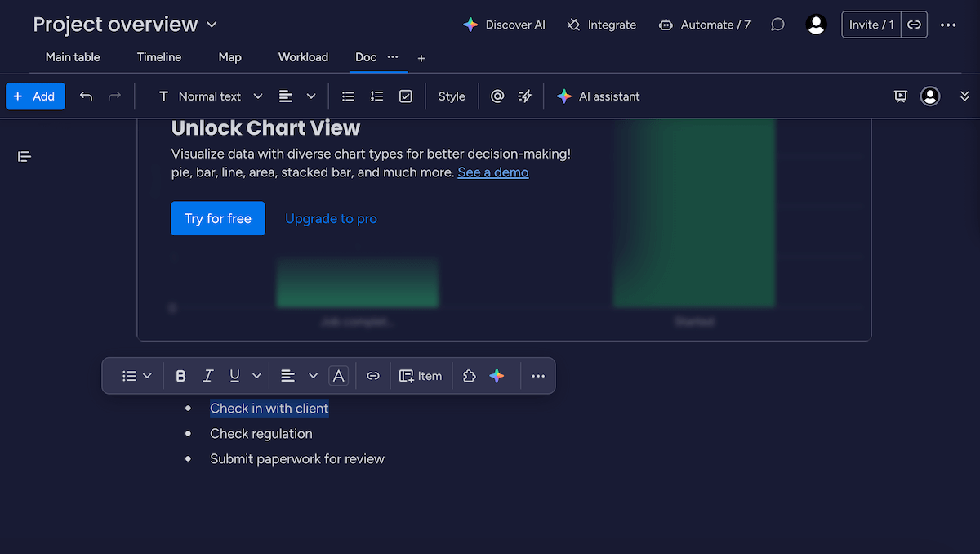The height and width of the screenshot is (554, 980).
Task: Click the AI sparkle icon in floating toolbar
Action: point(497,375)
